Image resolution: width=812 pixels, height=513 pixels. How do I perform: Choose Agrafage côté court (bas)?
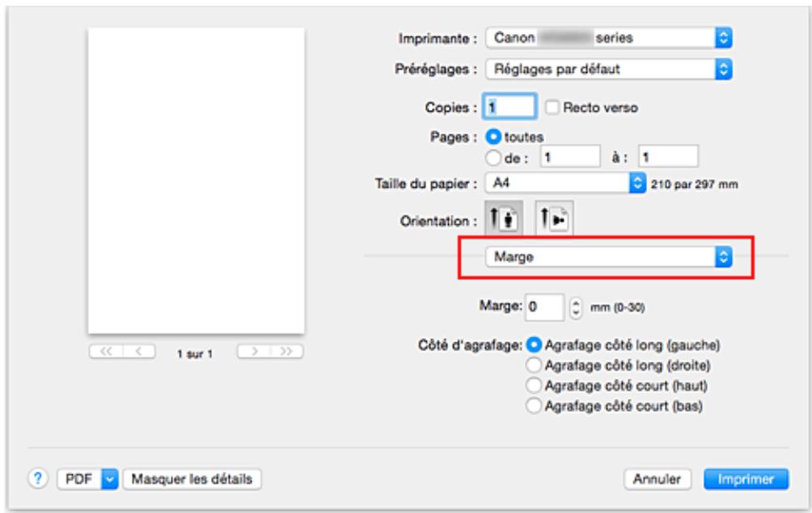tap(534, 405)
